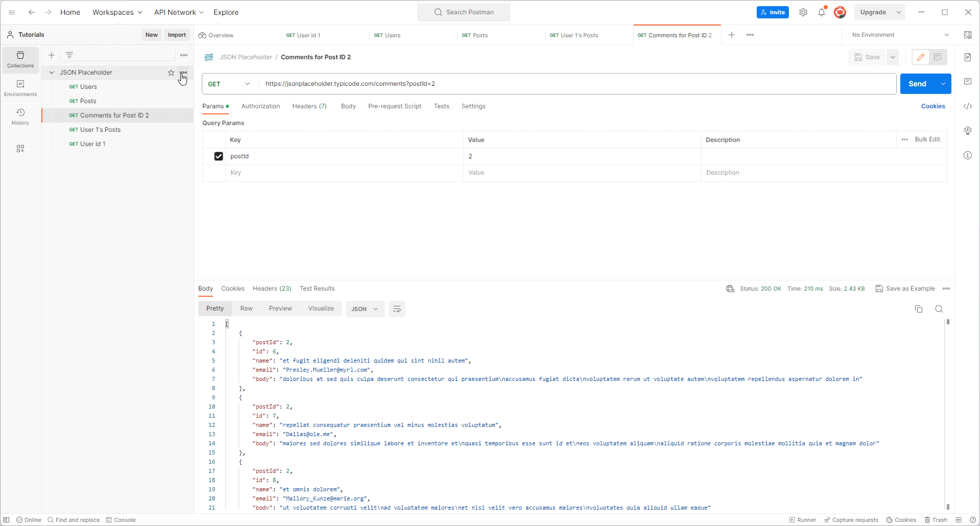Show the Raw response view
Viewport: 980px width, 526px height.
246,308
